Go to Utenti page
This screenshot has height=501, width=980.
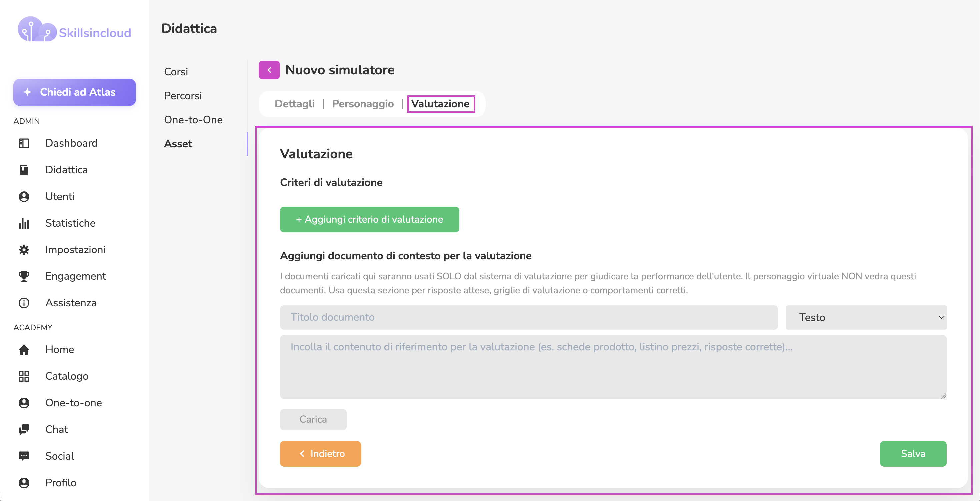[60, 197]
